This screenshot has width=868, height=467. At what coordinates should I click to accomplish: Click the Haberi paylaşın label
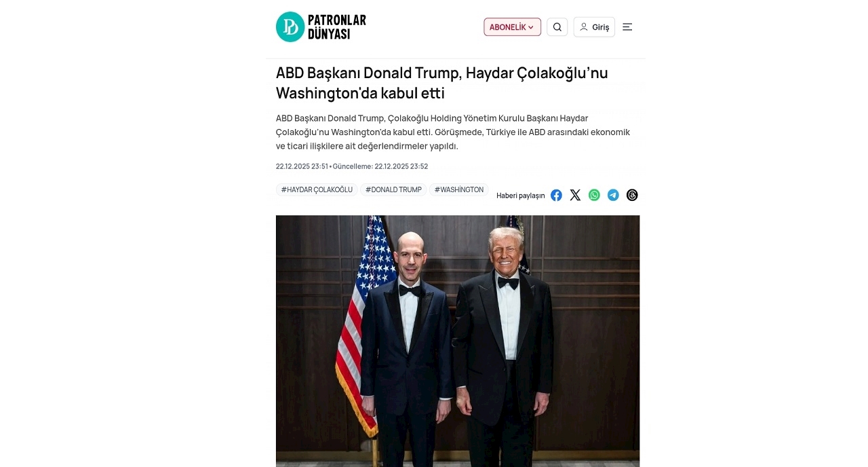(x=521, y=195)
